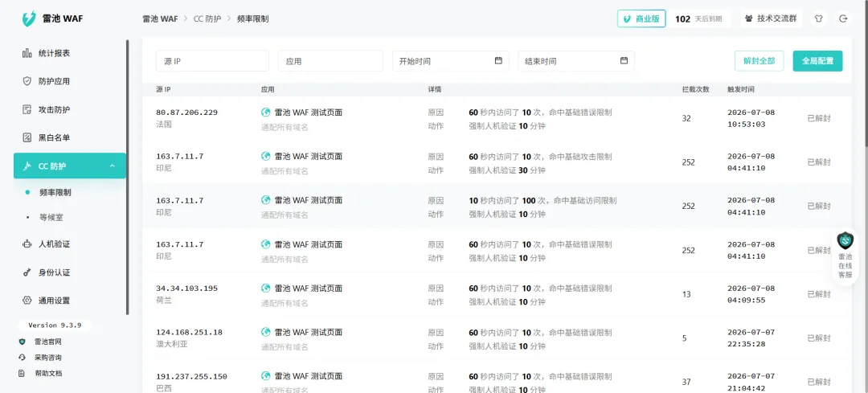This screenshot has width=868, height=393.
Task: Click the Version 9.3.9 badge
Action: click(55, 325)
